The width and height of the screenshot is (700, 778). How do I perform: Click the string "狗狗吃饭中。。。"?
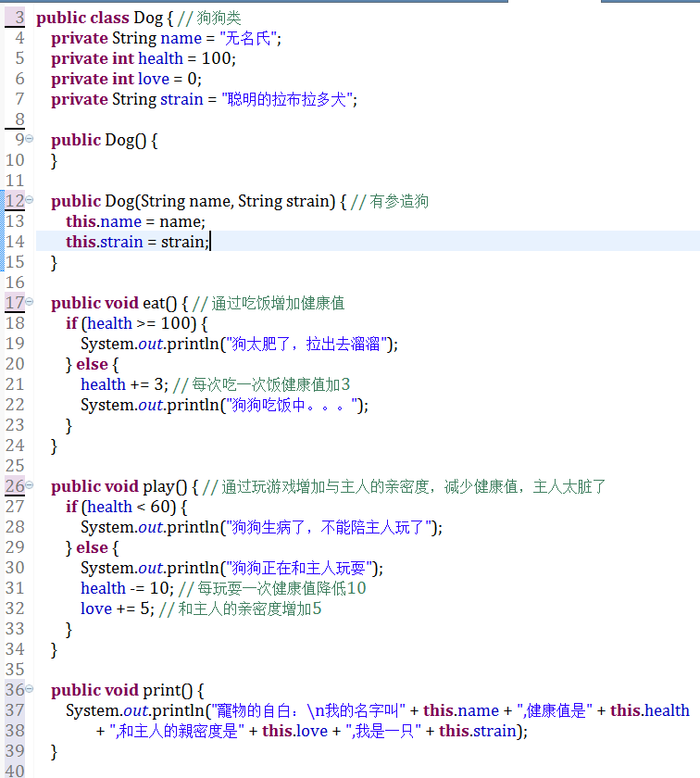coord(293,406)
